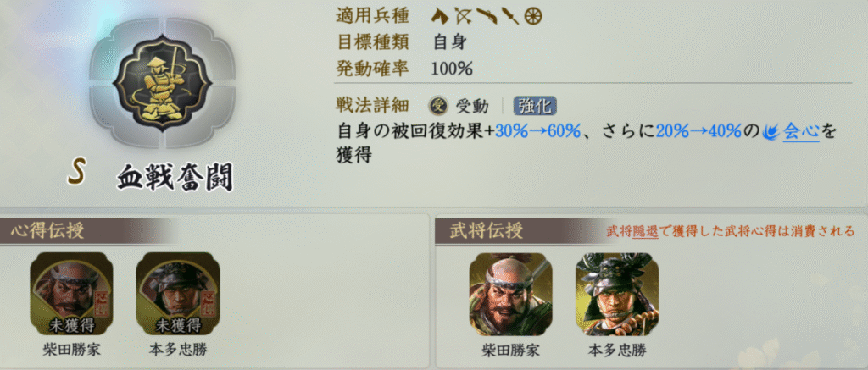Click the bow archer troop icon
Viewport: 868px width, 370px height.
click(x=462, y=16)
